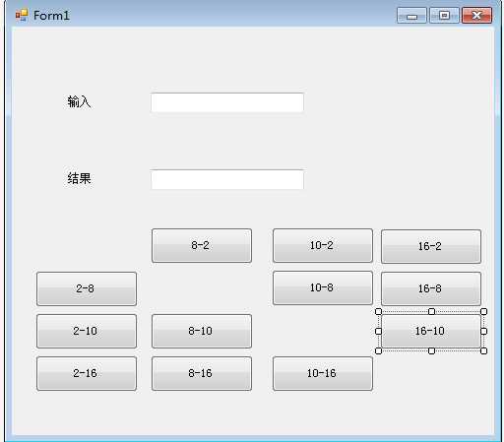
Task: Click the 输入 label
Action: tap(79, 101)
